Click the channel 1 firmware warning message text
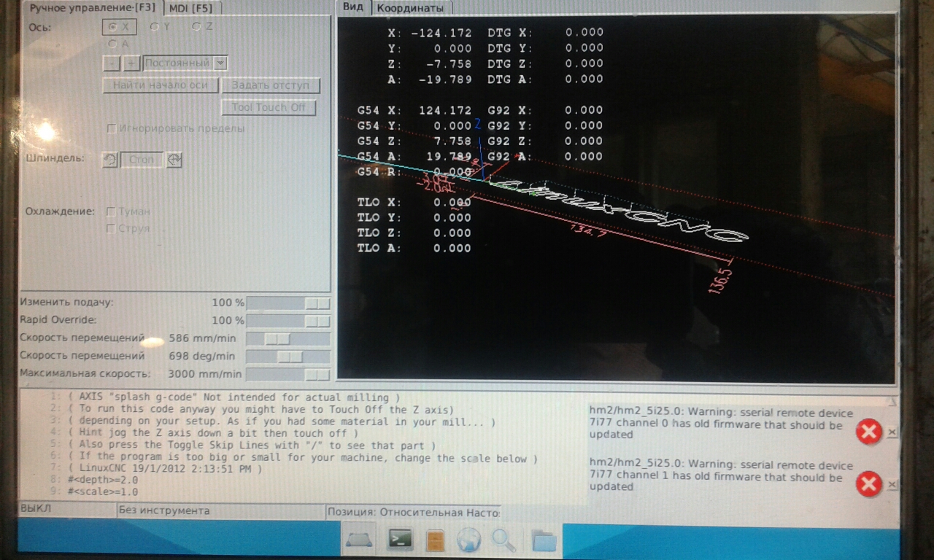Screen dimensions: 934x560 point(721,476)
